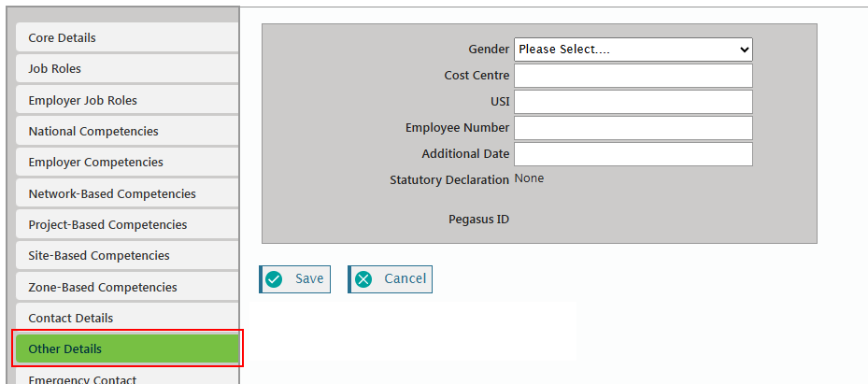868x384 pixels.
Task: View Network-Based Competencies tab
Action: tap(127, 193)
